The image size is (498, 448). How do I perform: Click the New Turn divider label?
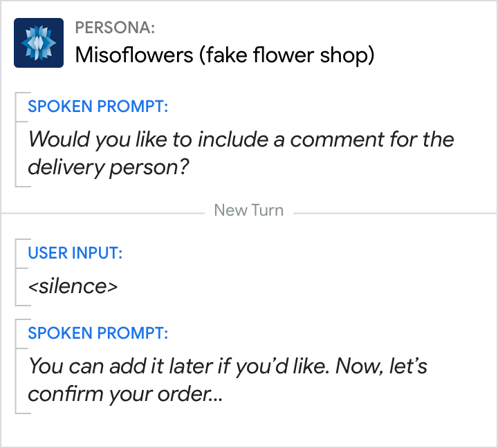(248, 211)
